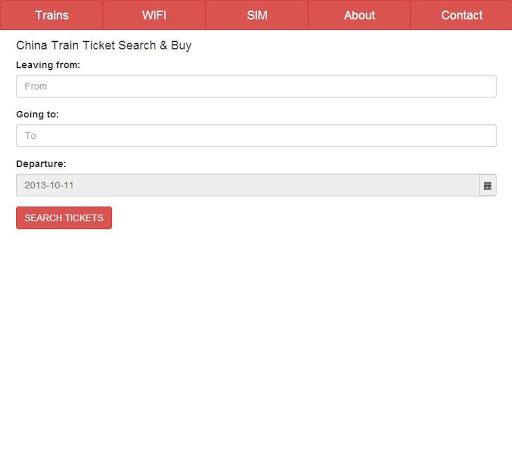Screen dimensions: 512x449
Task: Switch to the Trains tab
Action: 51,15
